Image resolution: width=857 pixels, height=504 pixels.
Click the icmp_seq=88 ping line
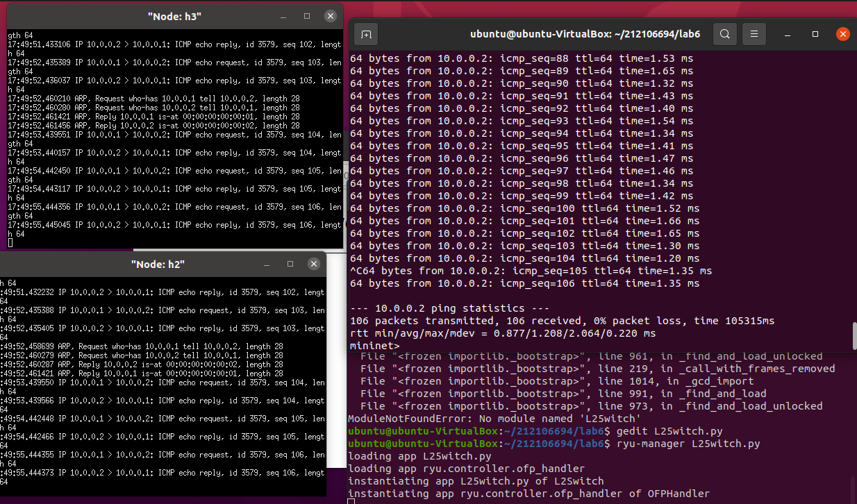pyautogui.click(x=522, y=58)
